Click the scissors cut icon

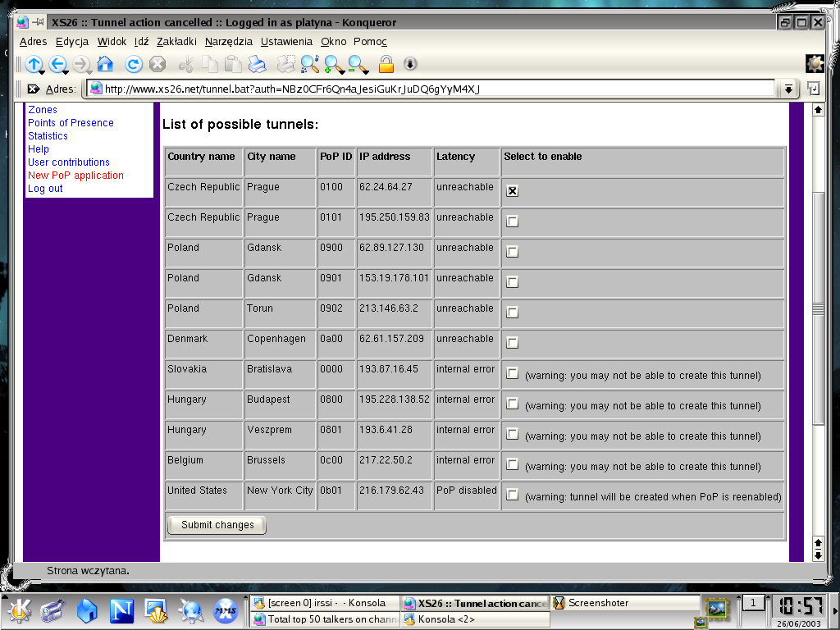click(186, 64)
